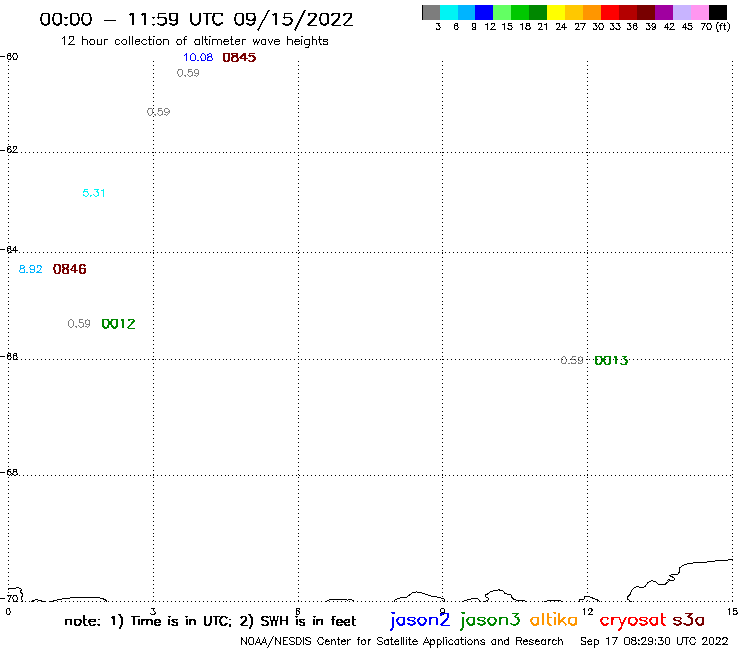The height and width of the screenshot is (650, 740).
Task: Click the -68 latitude axis label
Action: (9, 473)
